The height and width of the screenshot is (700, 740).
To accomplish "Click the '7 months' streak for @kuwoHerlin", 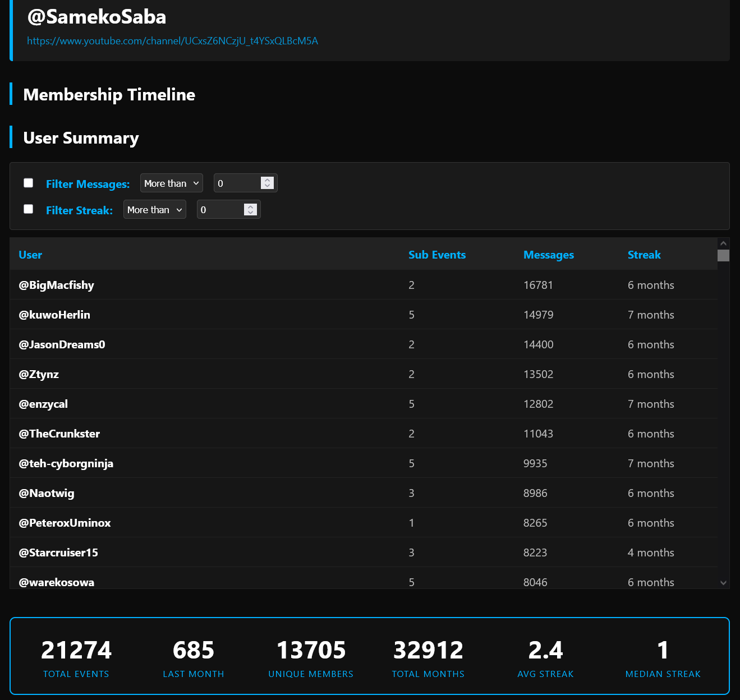I will click(651, 315).
